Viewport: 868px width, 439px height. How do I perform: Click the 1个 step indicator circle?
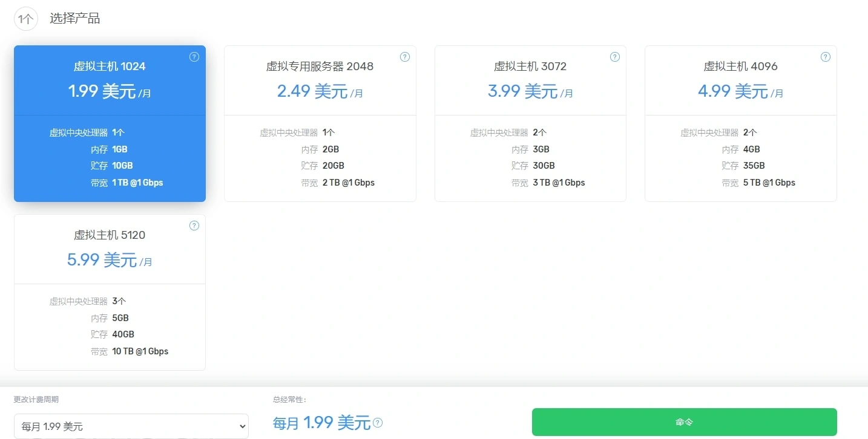[25, 19]
